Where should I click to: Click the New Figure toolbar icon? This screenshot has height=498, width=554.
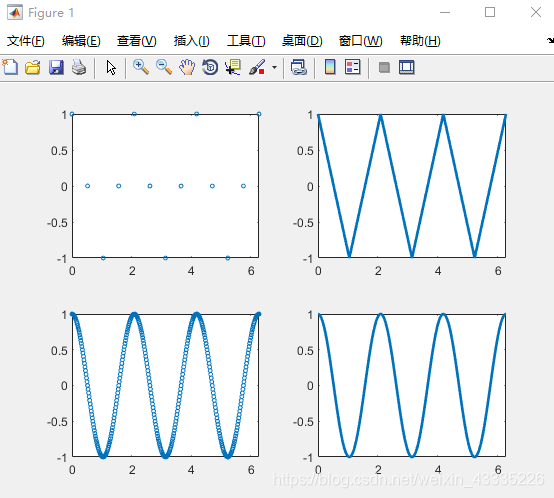tap(10, 67)
